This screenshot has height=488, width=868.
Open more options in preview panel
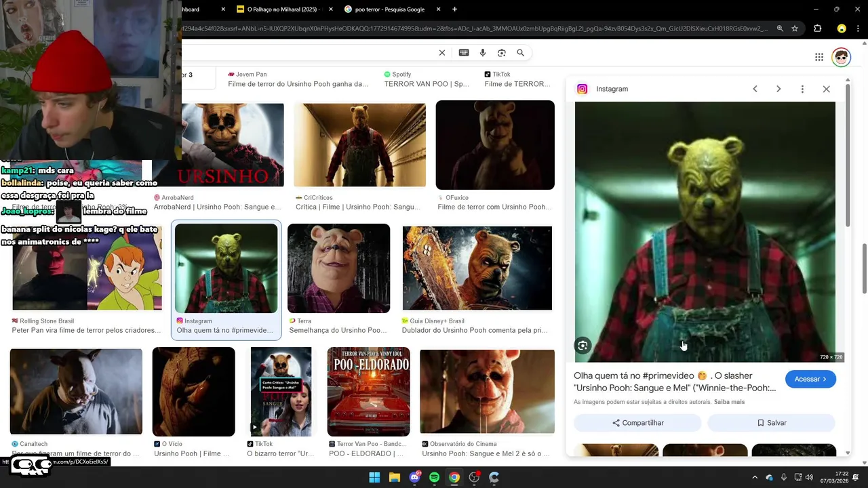pos(802,89)
